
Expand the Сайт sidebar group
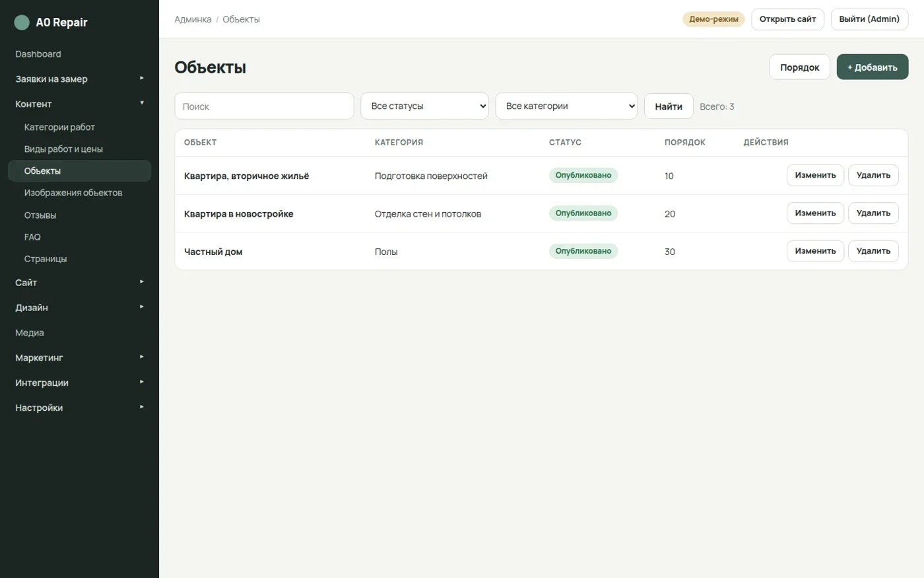point(79,282)
